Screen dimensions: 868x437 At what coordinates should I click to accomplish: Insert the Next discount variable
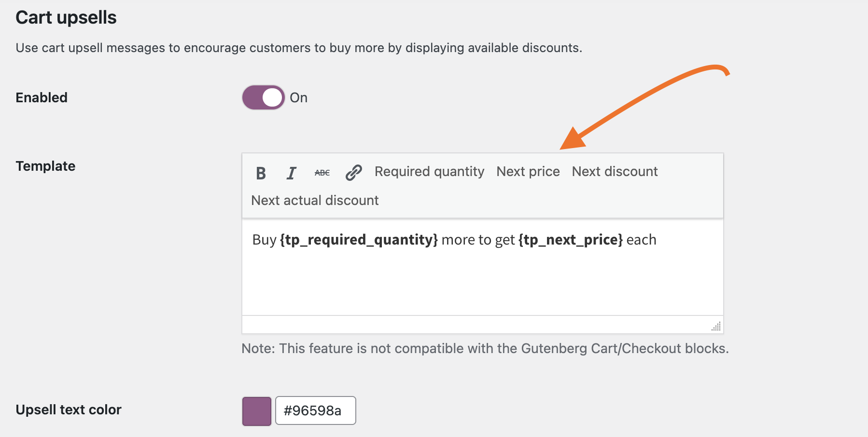coord(615,172)
